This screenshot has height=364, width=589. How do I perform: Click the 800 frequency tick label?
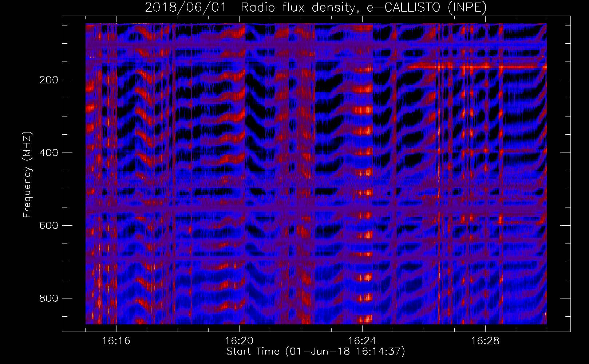[x=48, y=298]
